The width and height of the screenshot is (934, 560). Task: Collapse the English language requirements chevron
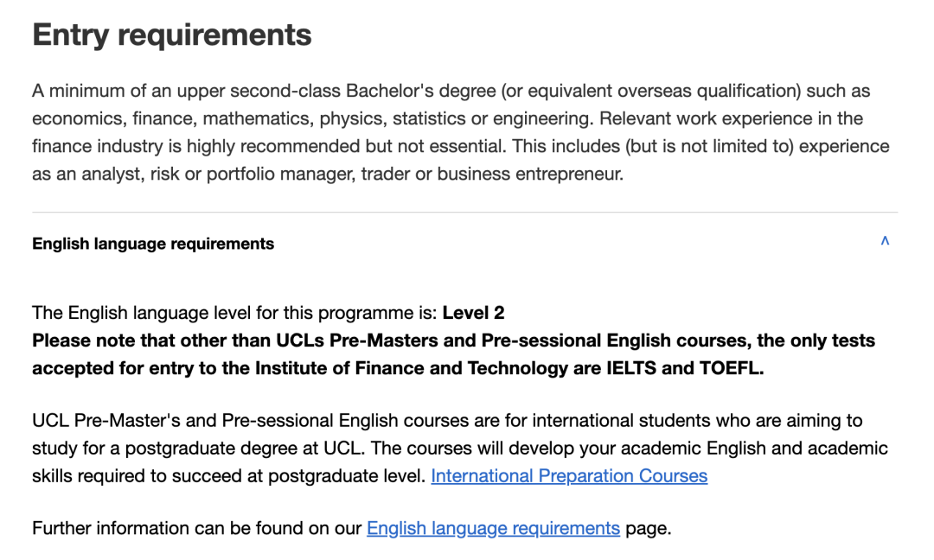click(885, 241)
